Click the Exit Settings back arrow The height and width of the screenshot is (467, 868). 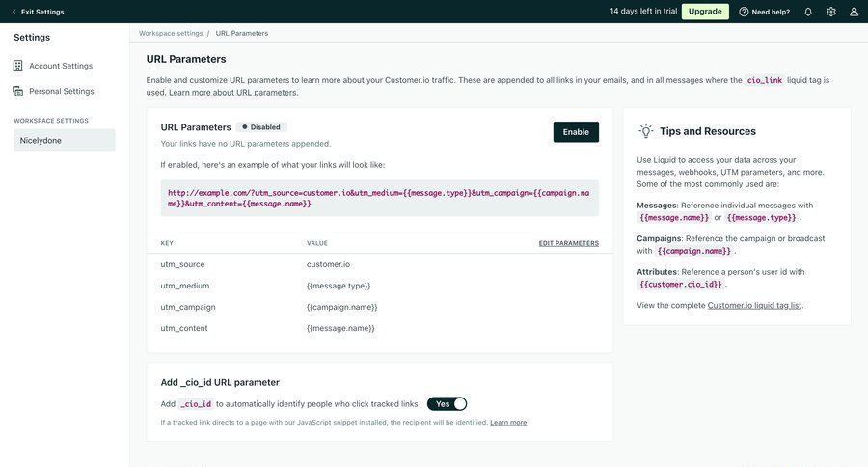pos(14,12)
